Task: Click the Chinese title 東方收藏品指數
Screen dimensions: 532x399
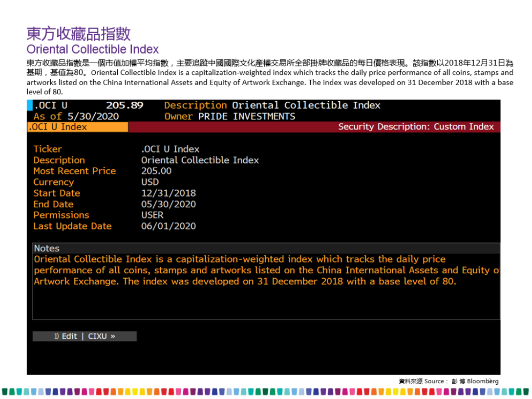Action: pyautogui.click(x=79, y=34)
